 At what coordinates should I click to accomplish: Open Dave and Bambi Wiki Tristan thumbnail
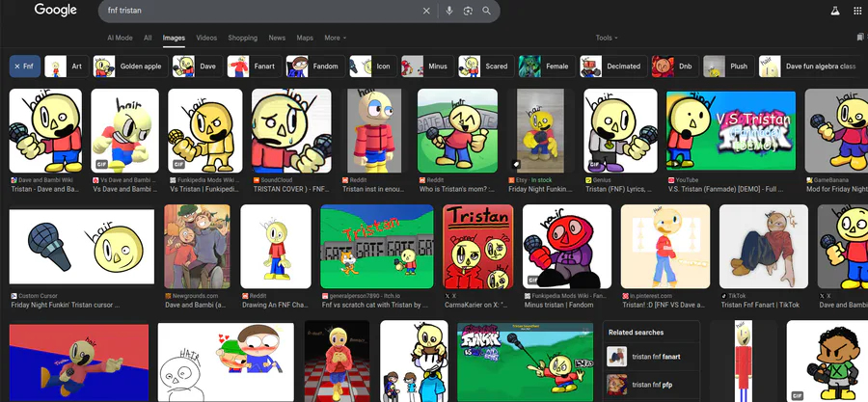coord(45,130)
